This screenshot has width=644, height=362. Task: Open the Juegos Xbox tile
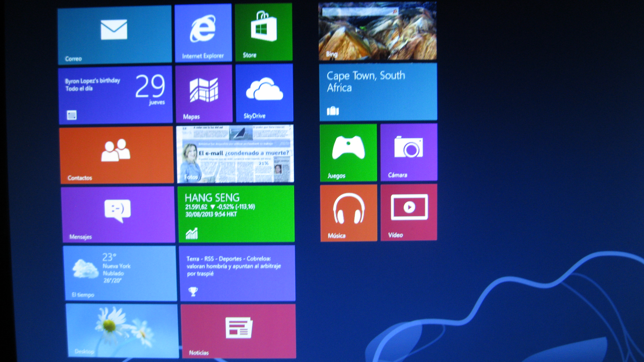[x=349, y=152]
